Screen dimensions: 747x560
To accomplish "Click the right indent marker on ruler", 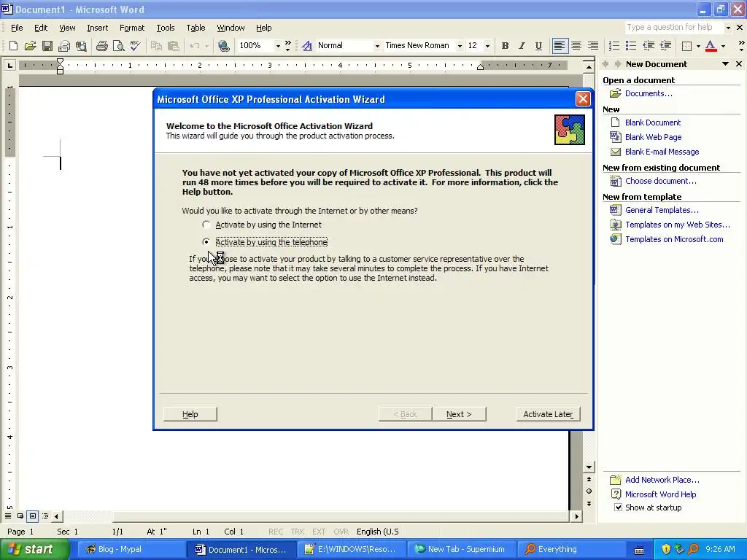I will (480, 67).
